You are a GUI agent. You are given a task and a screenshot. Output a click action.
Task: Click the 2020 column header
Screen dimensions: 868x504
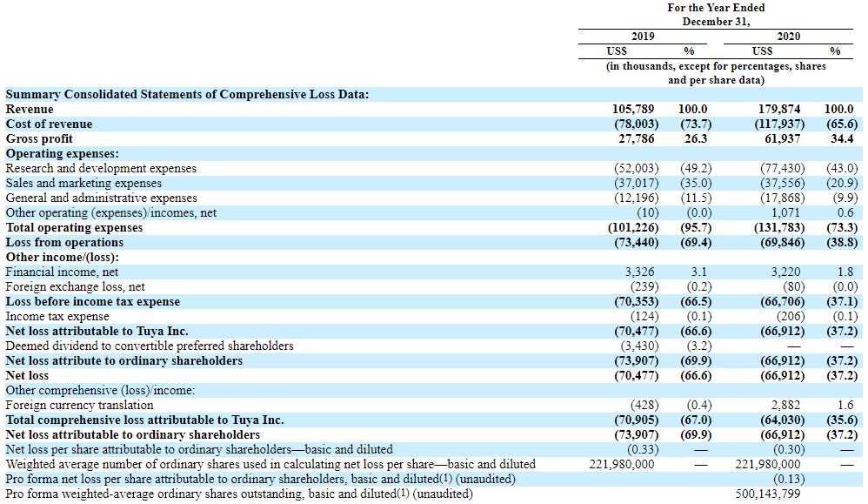789,37
